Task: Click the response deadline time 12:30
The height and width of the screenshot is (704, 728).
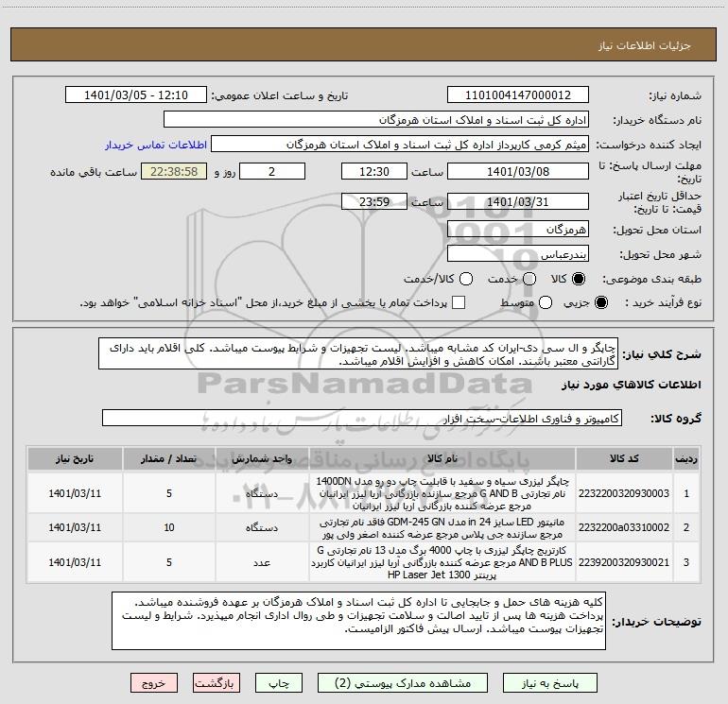Action: click(x=374, y=171)
